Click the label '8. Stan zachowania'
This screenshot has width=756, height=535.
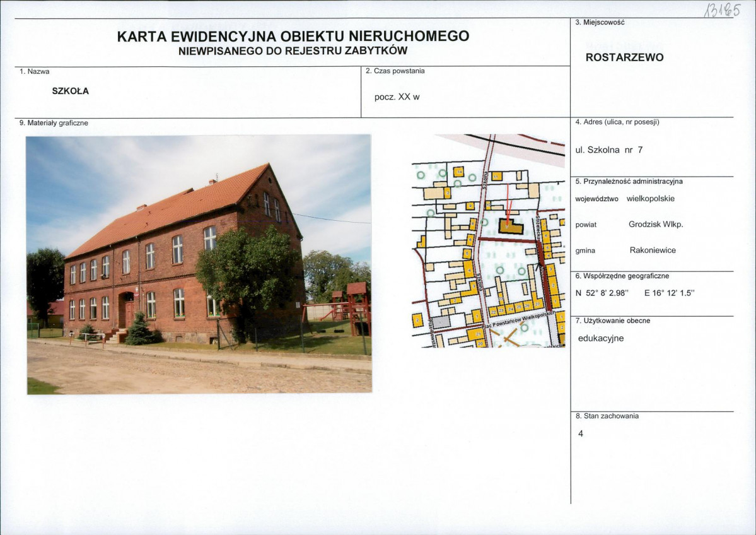[x=607, y=416]
